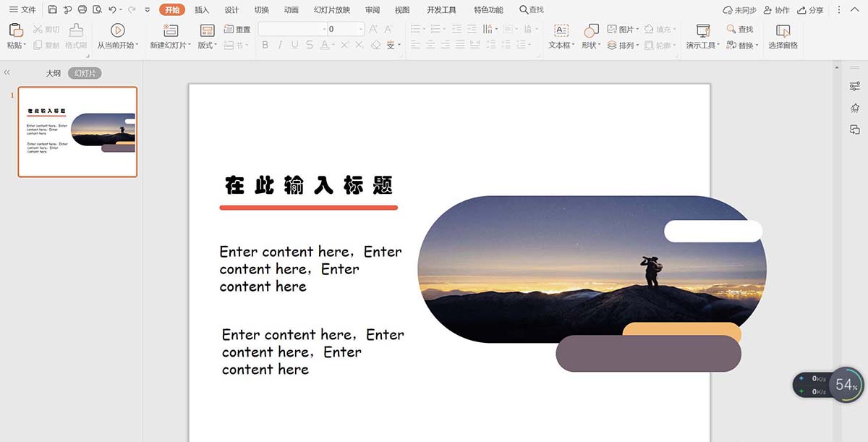Toggle Underline formatting
Screen dimensions: 868x442
point(294,45)
